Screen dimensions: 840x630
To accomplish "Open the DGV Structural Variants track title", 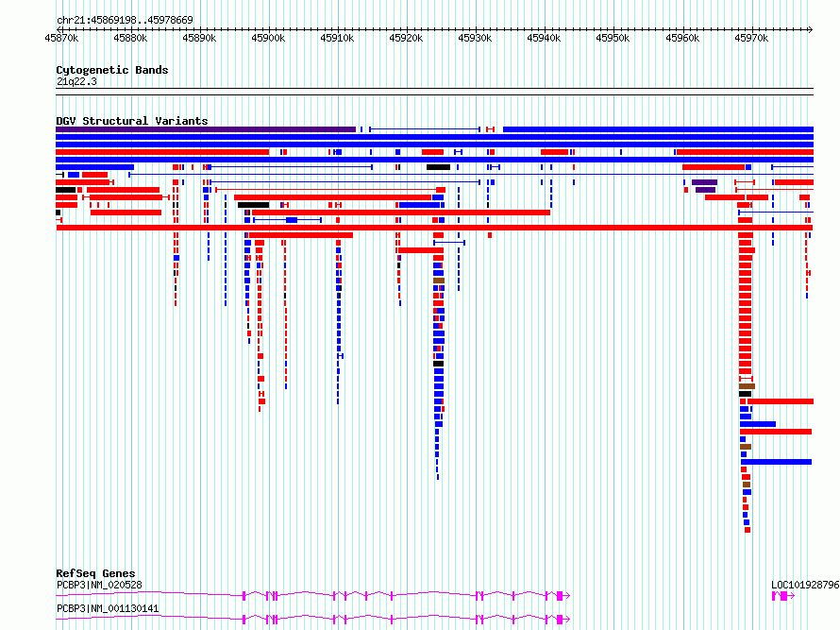I will pos(132,121).
